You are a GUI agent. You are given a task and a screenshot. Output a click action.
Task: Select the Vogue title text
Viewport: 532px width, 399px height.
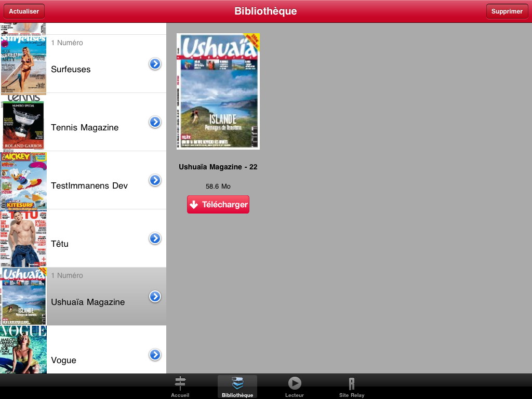63,361
